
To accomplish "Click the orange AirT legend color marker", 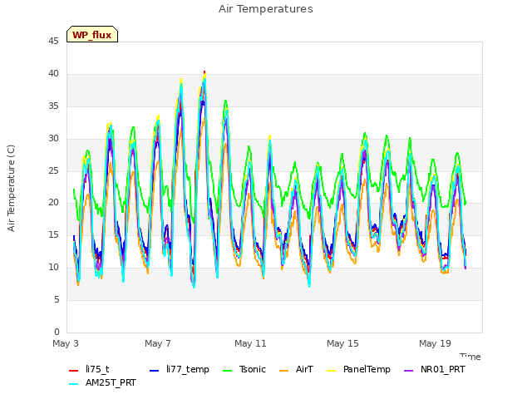I will (284, 371).
